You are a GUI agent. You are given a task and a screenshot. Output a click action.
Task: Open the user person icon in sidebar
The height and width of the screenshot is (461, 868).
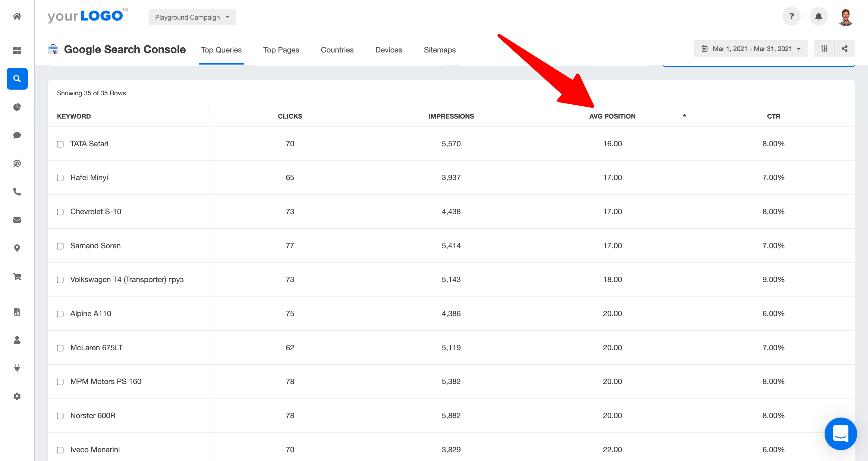click(17, 340)
